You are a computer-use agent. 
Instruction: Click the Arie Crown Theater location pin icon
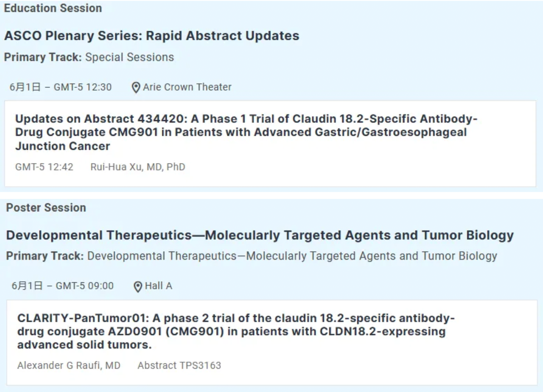136,88
